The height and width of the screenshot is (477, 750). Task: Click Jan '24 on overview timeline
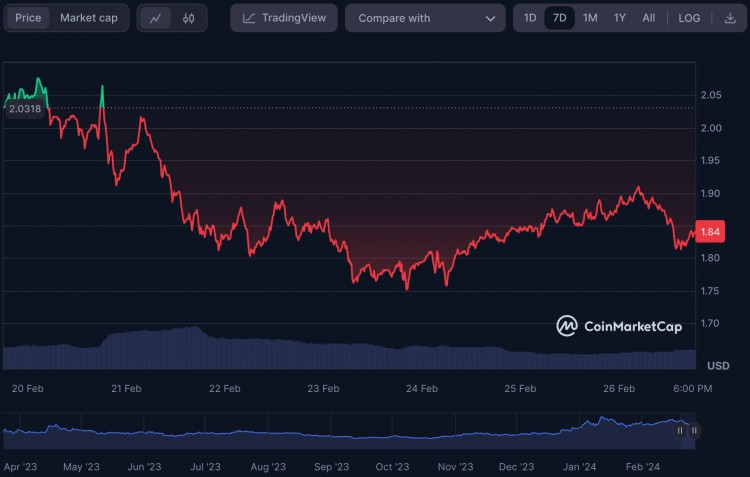click(579, 467)
